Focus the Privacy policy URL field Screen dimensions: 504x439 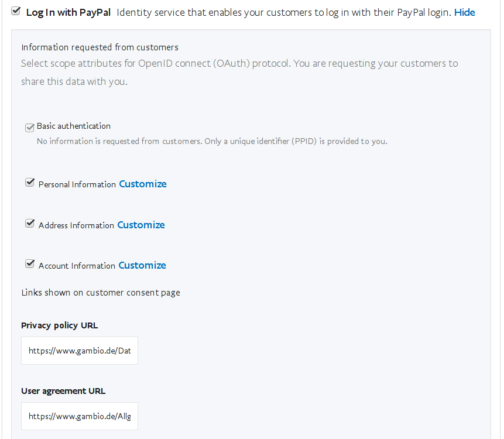pyautogui.click(x=80, y=351)
